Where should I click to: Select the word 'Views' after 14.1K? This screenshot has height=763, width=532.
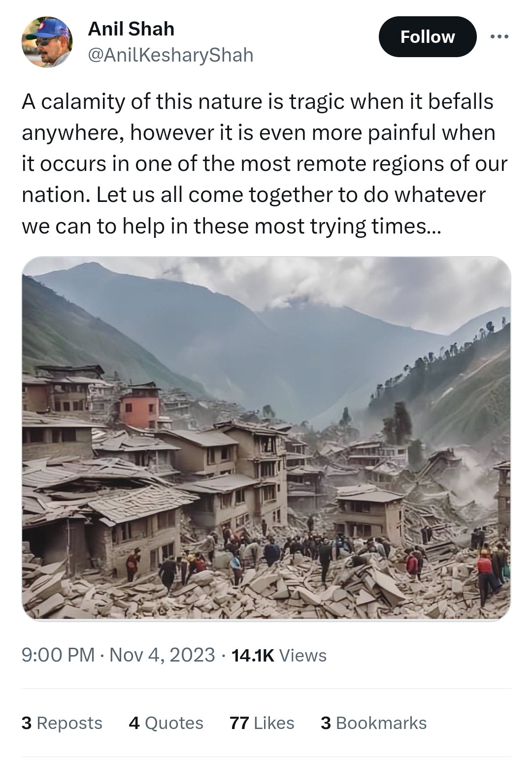pos(303,656)
